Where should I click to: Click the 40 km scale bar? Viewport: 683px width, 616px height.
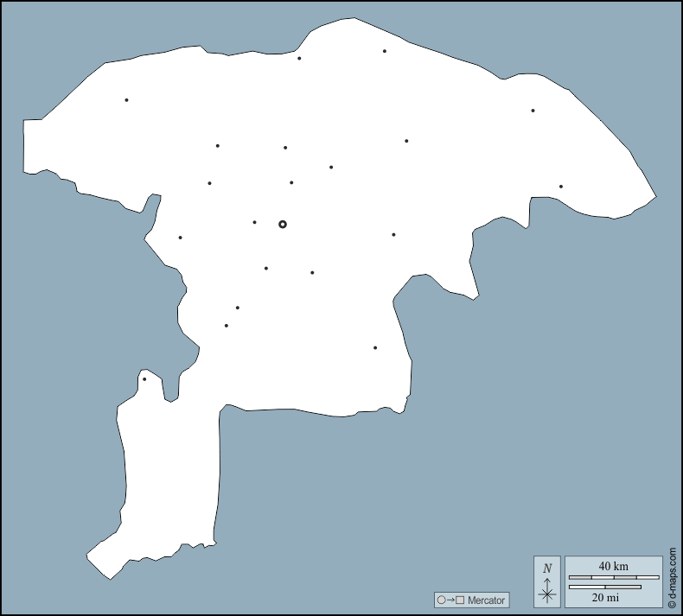point(614,577)
